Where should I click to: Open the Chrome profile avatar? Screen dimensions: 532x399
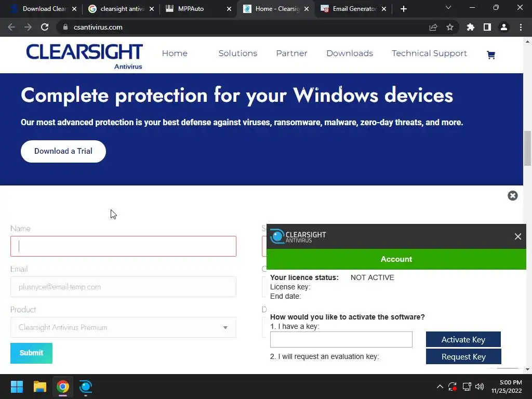point(503,27)
